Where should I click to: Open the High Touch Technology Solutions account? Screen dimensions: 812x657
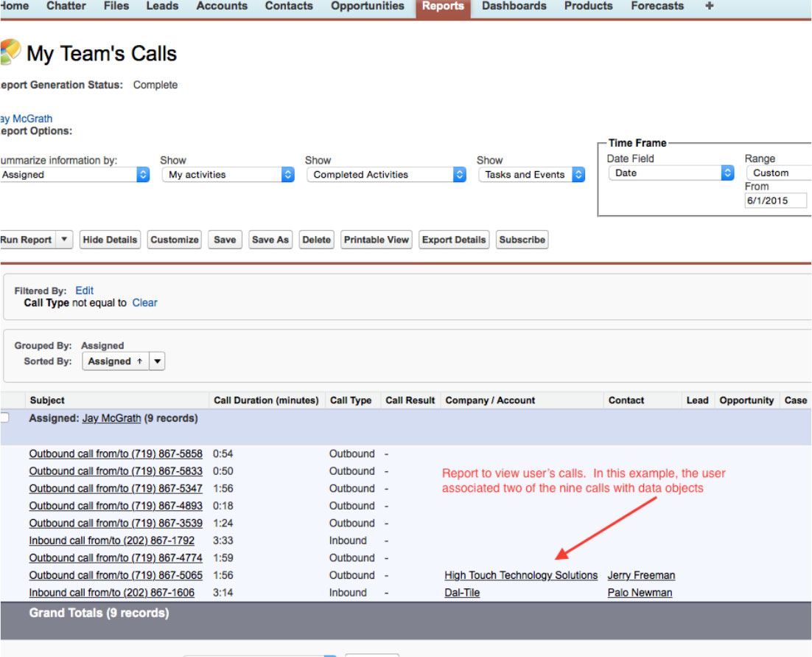click(521, 575)
